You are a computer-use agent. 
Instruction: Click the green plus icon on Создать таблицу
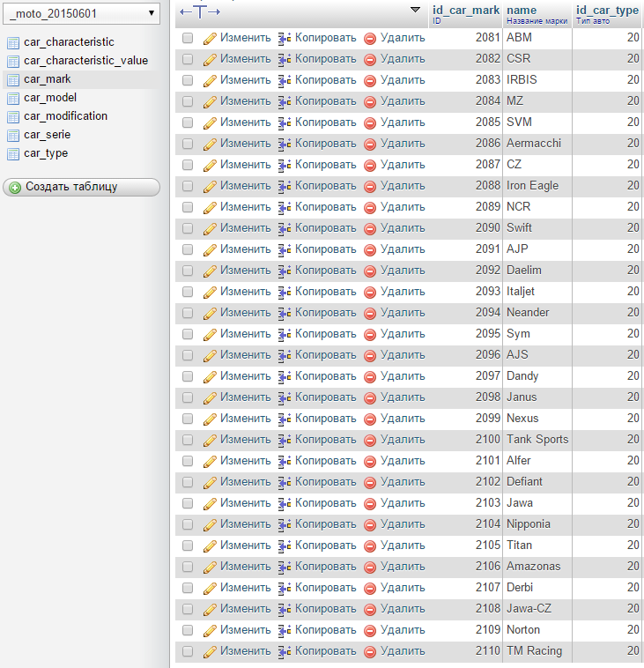click(15, 188)
